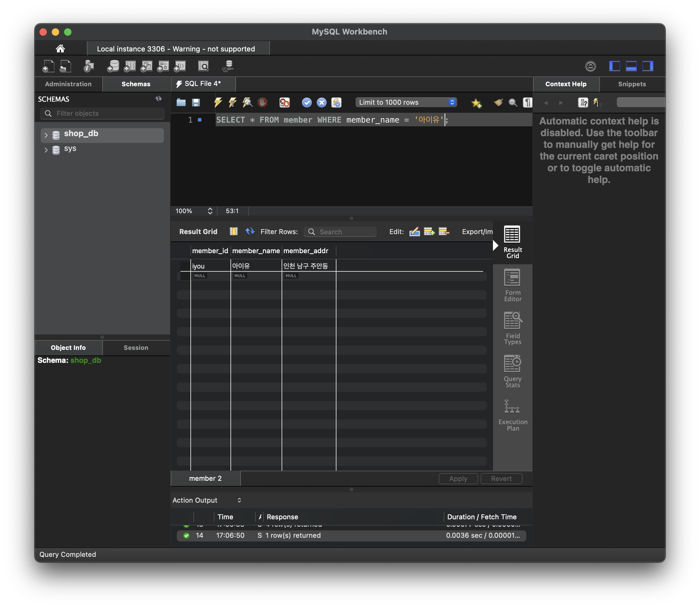700x608 pixels.
Task: Open preferences with the gear icon
Action: tap(590, 66)
